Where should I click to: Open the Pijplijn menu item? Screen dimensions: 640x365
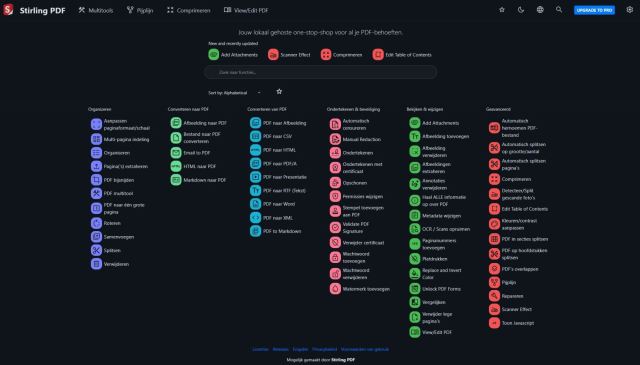click(140, 10)
